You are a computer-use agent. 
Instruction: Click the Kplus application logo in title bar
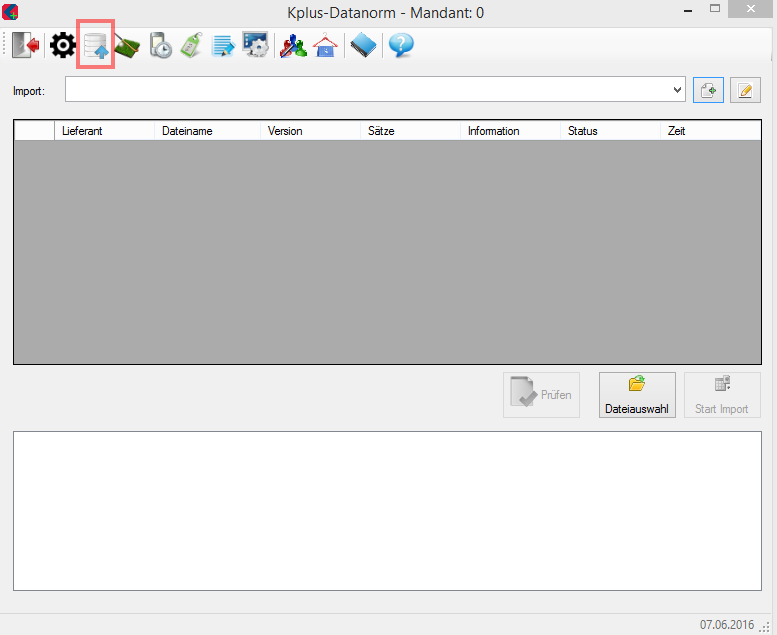click(x=10, y=12)
